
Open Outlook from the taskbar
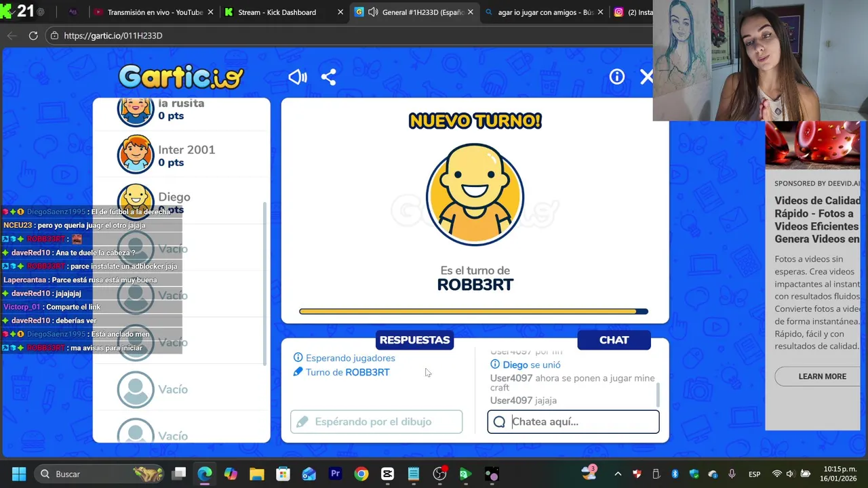click(309, 474)
